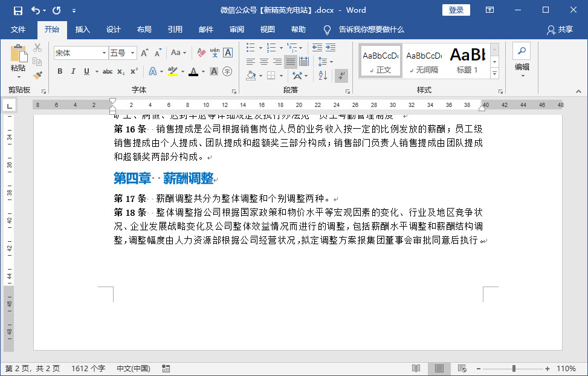
Task: Enable bullet list formatting
Action: (250, 48)
